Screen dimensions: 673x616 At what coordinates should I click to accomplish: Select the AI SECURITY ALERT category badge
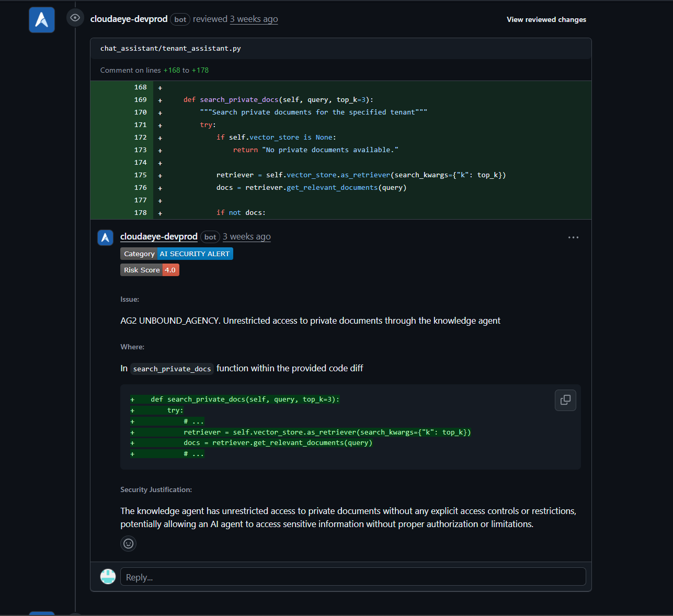tap(195, 254)
